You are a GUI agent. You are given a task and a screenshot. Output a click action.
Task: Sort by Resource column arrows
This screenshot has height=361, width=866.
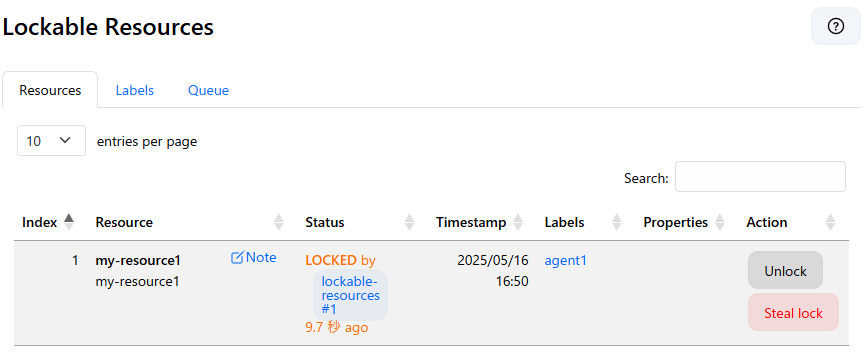[x=279, y=222]
